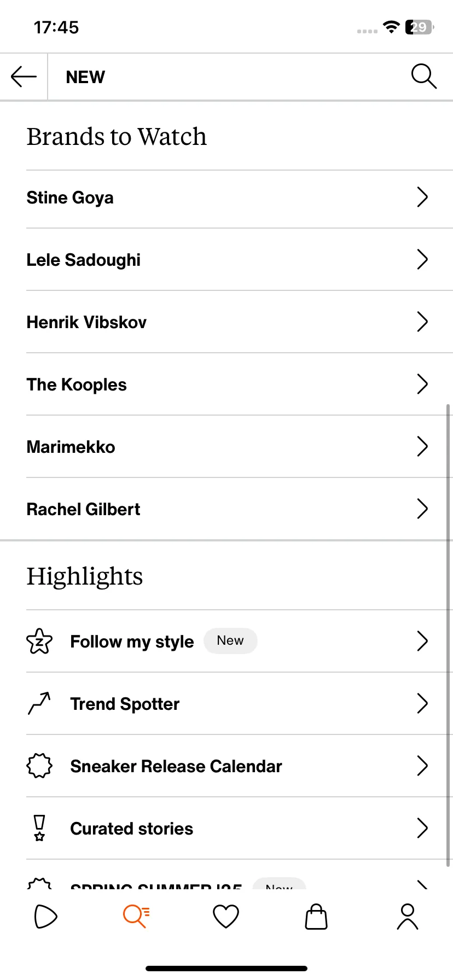The image size is (453, 980).
Task: Click the vertical scrollbar on the right
Action: 448,635
